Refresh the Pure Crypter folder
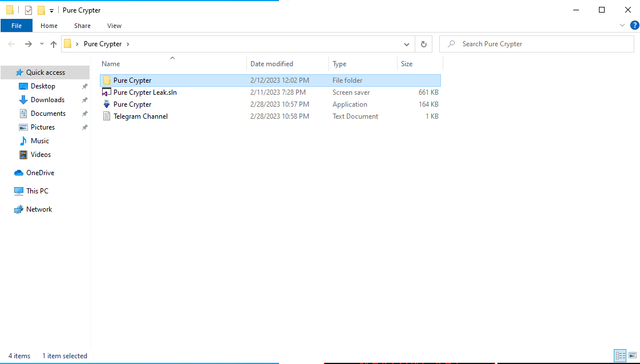 [x=423, y=44]
